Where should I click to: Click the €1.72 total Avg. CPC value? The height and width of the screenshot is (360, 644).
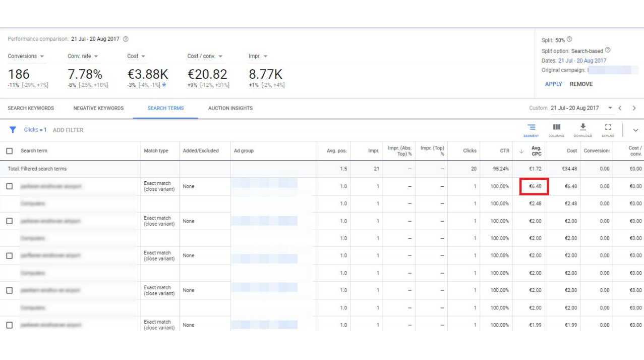coord(535,169)
